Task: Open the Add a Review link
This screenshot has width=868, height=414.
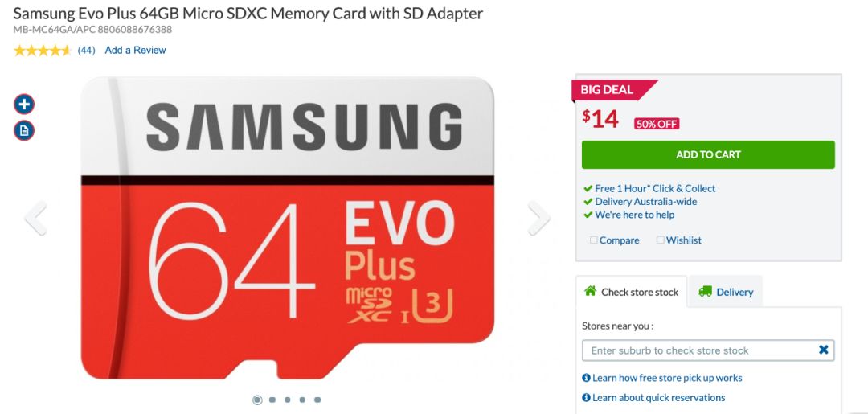Action: pos(135,51)
